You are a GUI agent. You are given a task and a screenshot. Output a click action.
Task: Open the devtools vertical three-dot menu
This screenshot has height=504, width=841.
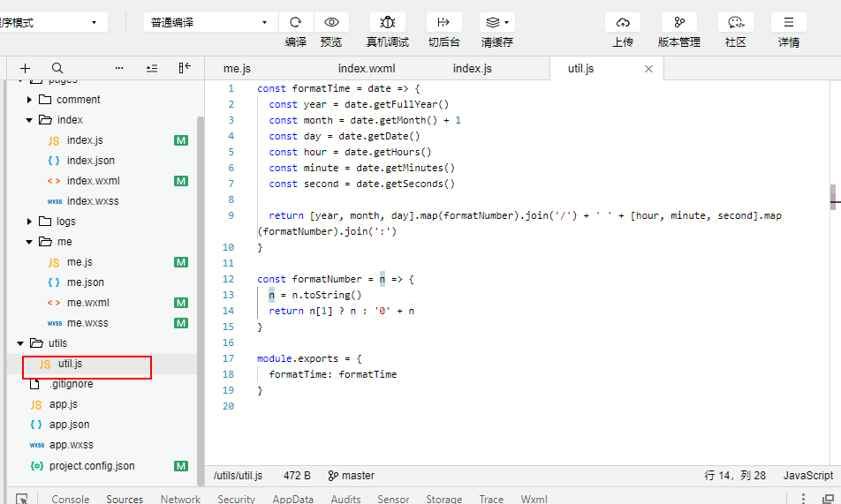803,499
